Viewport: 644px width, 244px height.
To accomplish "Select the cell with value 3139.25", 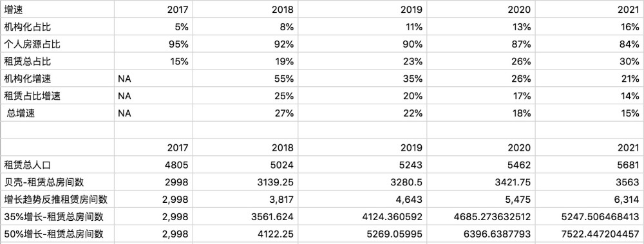I will [245, 182].
